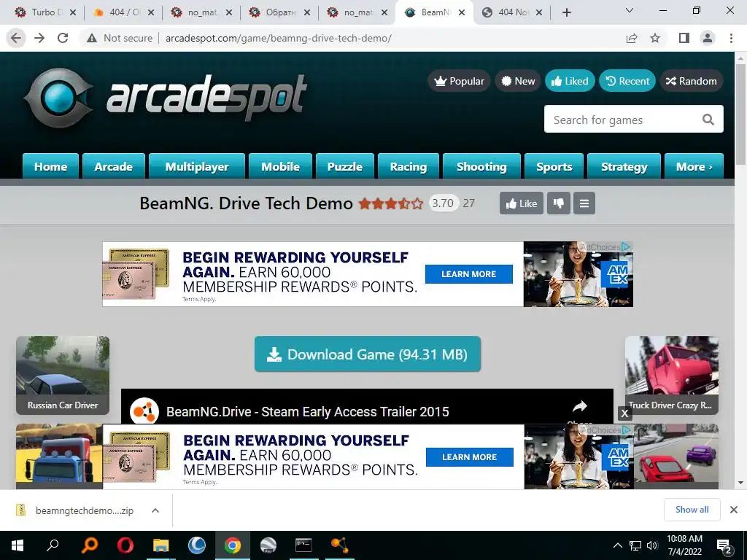This screenshot has width=747, height=560.
Task: Switch to the Turbo tab
Action: 46,12
